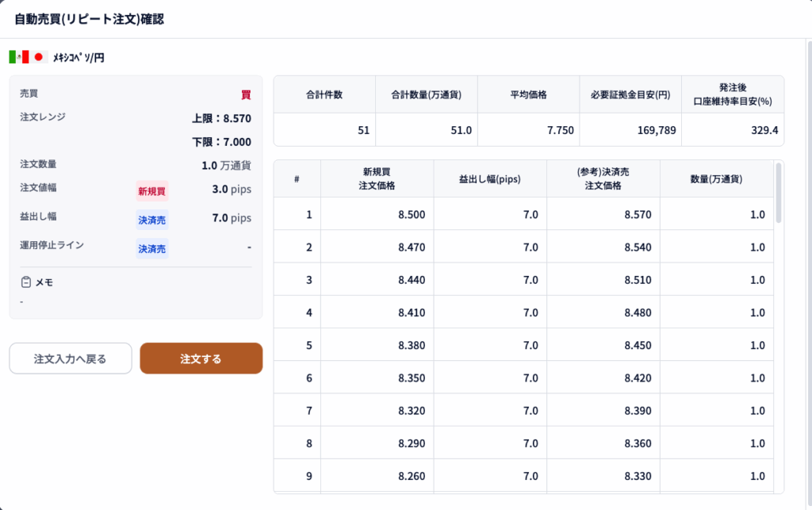Click the Japan flag icon
812x510 pixels.
pyautogui.click(x=39, y=57)
